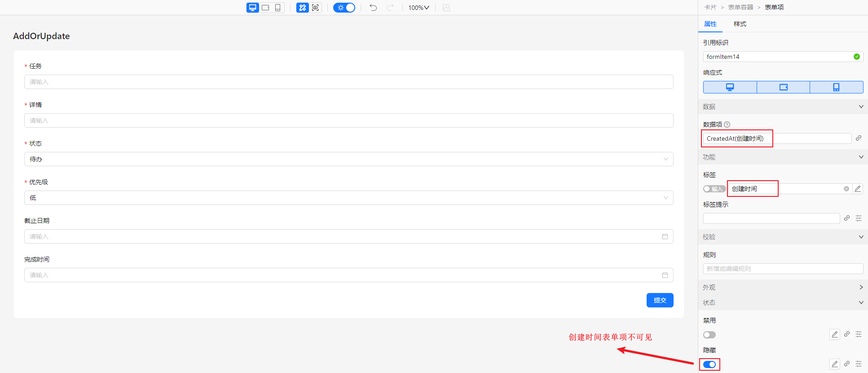Screen dimensions: 868x373
Task: Click the 提交 button
Action: (x=660, y=300)
